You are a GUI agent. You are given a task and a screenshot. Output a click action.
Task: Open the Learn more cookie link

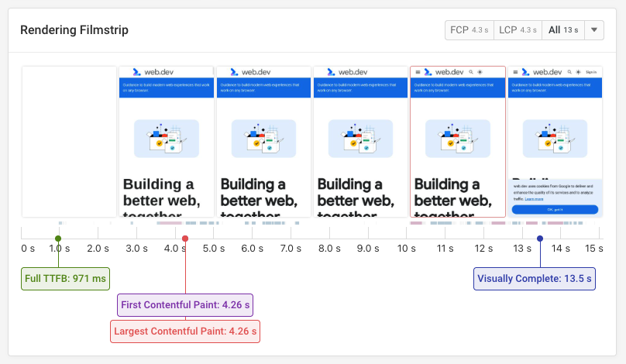(x=534, y=199)
